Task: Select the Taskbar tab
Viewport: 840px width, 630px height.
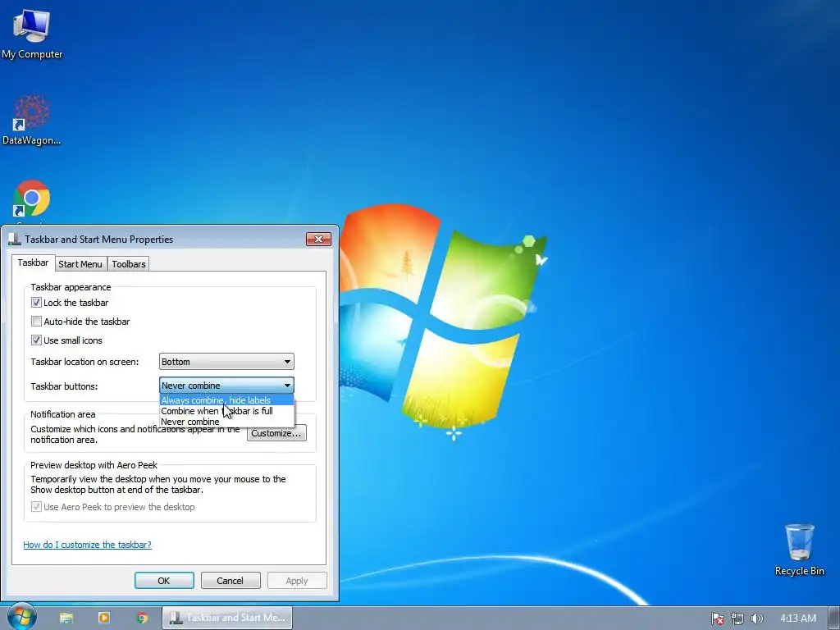Action: (33, 262)
